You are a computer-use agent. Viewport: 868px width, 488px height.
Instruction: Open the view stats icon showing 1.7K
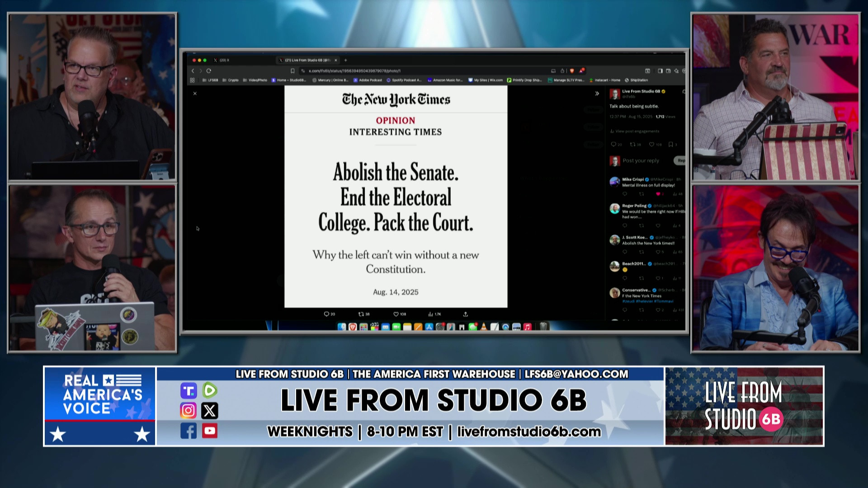434,314
